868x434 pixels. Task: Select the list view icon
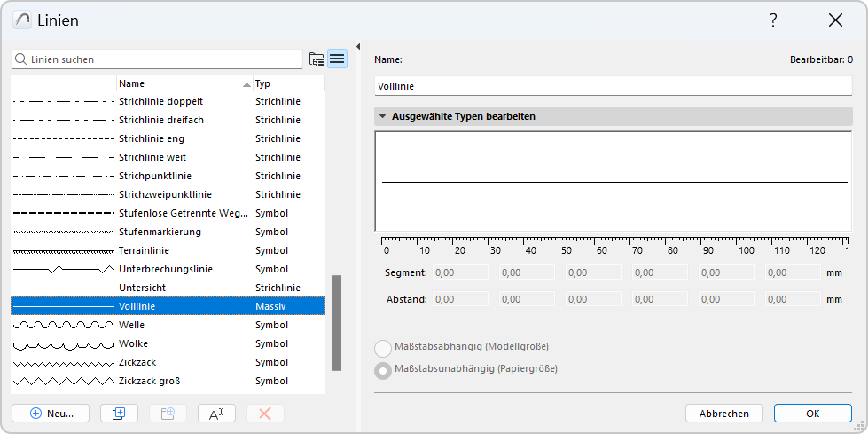337,59
